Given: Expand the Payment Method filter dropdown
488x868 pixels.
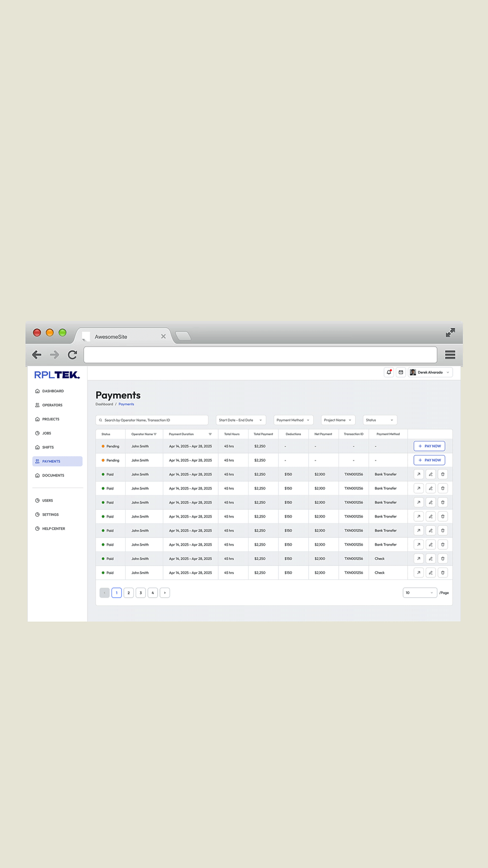Looking at the screenshot, I should pos(293,420).
